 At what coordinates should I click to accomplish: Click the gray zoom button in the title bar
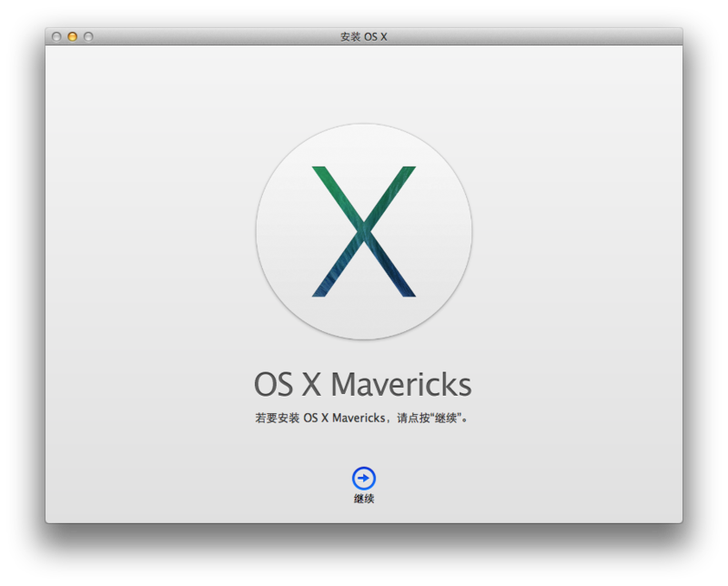pos(88,36)
